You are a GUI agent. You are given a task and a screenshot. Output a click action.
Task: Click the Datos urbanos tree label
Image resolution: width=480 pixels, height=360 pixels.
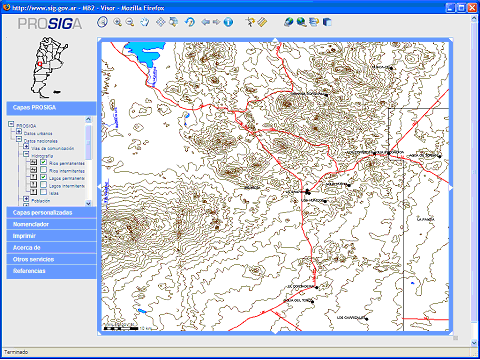[38, 133]
